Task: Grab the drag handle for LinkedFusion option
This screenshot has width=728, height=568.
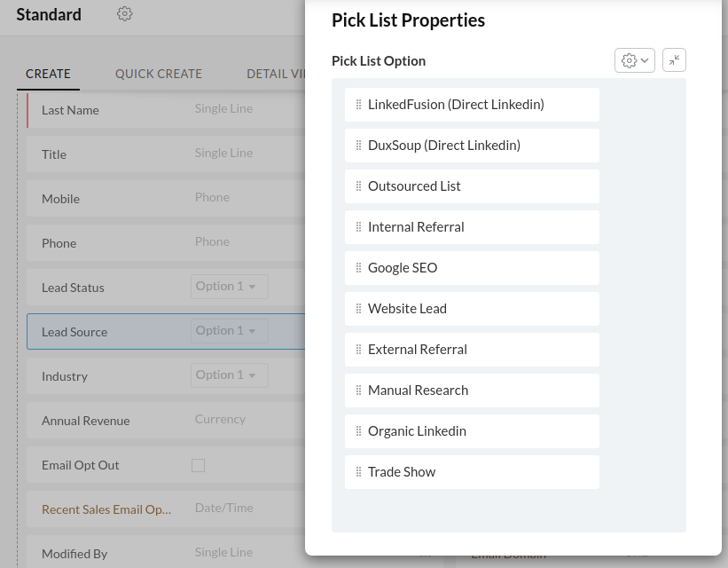Action: (358, 105)
